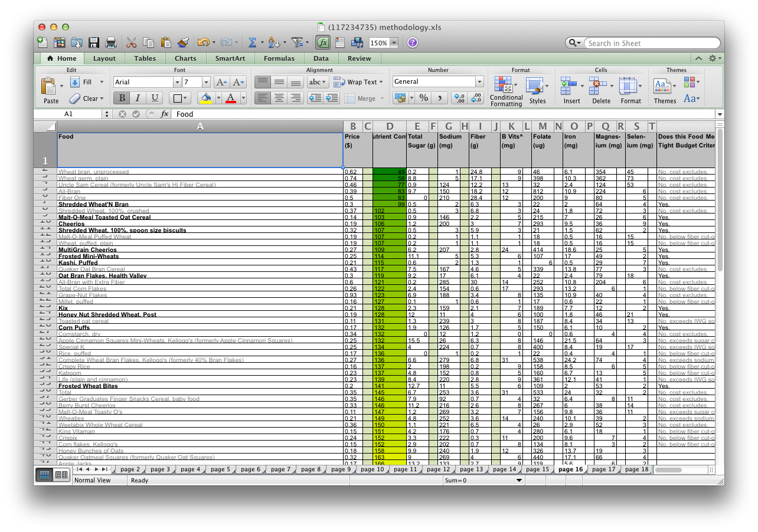Copy selection using toolbar Copy icon
Image resolution: width=758 pixels, height=532 pixels.
148,42
